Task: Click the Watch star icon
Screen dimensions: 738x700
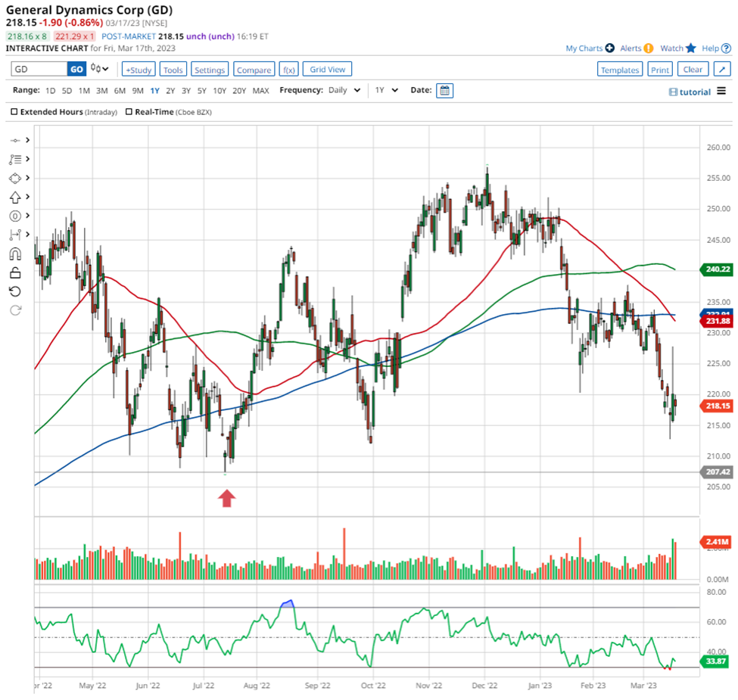Action: [x=691, y=48]
